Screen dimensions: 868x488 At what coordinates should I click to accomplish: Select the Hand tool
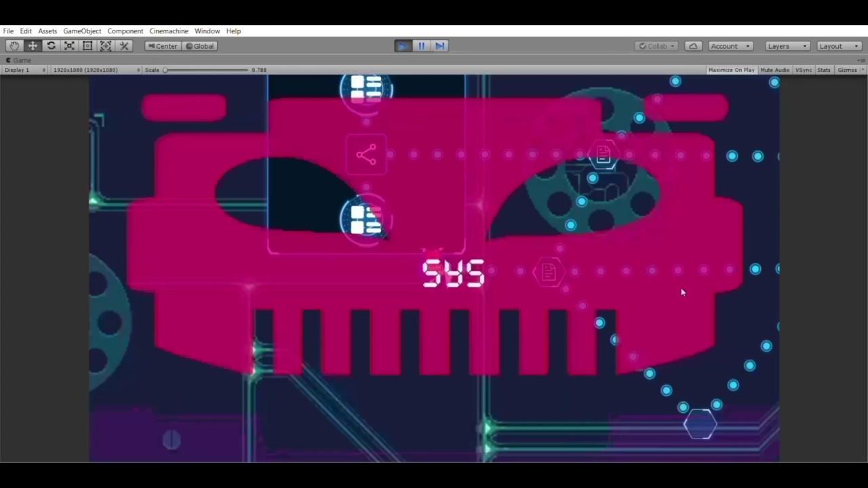[x=14, y=46]
